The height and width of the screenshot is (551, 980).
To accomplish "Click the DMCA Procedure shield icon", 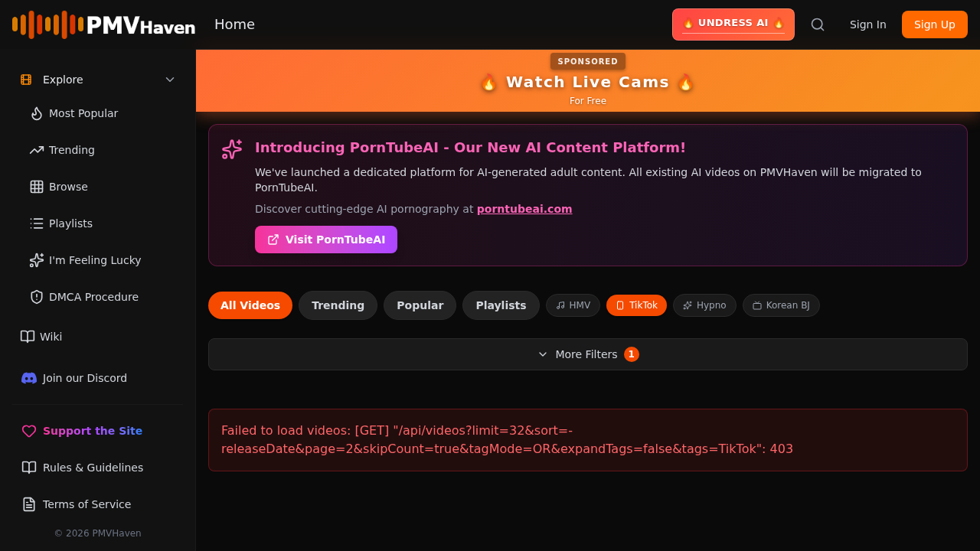I will tap(37, 297).
